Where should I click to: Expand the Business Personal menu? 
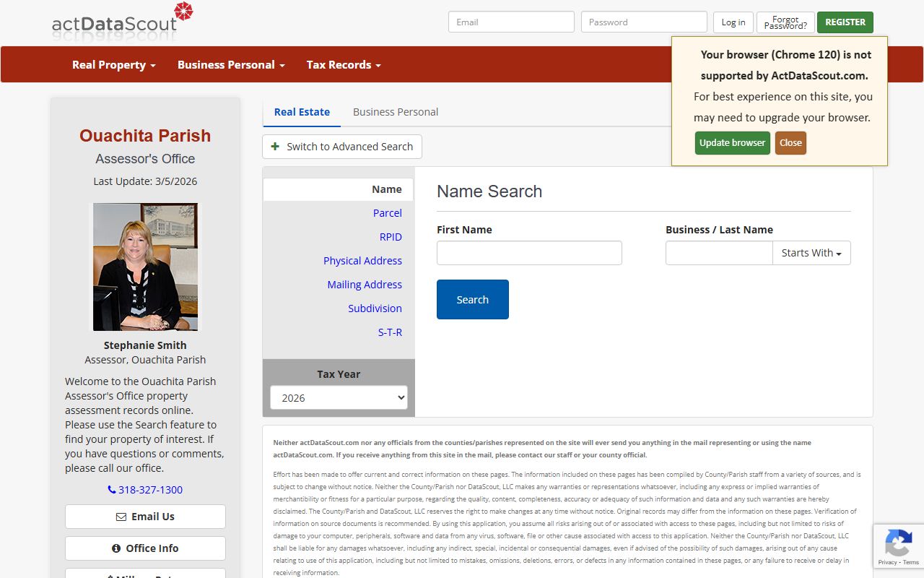tap(231, 64)
